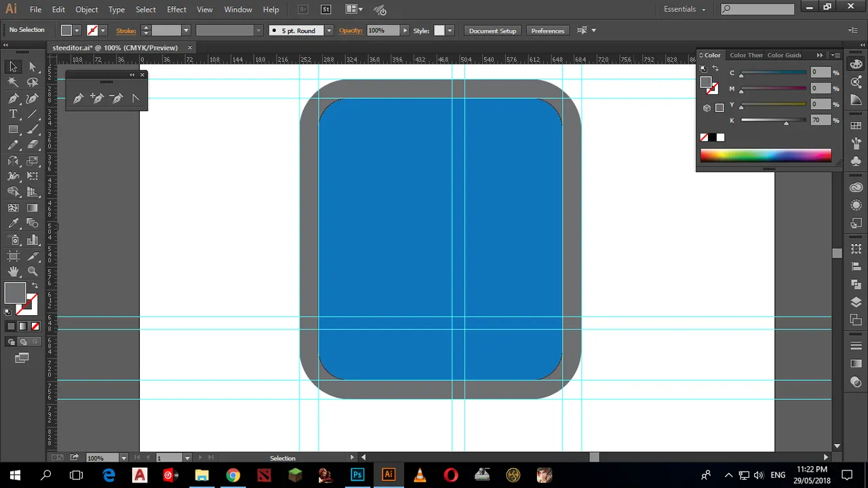868x488 pixels.
Task: Change screen mode button
Action: (x=22, y=358)
